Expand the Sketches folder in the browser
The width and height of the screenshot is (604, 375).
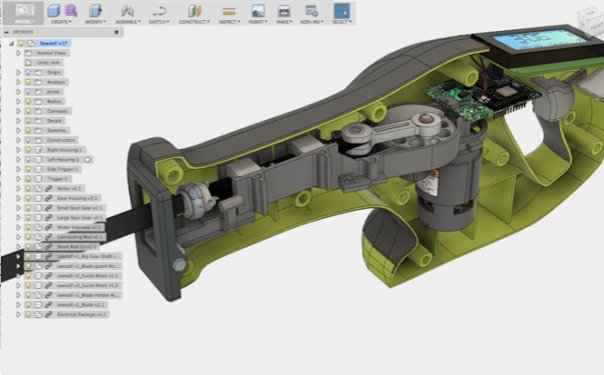tap(18, 131)
